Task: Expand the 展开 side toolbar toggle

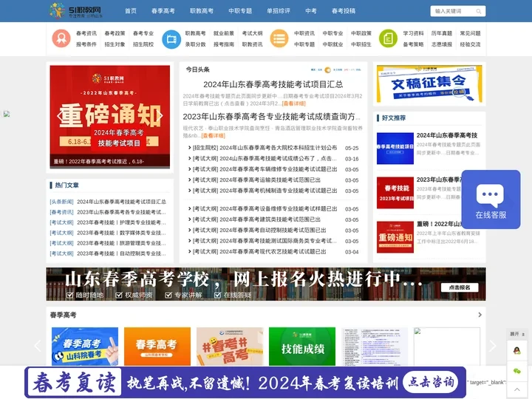Action: [517, 334]
